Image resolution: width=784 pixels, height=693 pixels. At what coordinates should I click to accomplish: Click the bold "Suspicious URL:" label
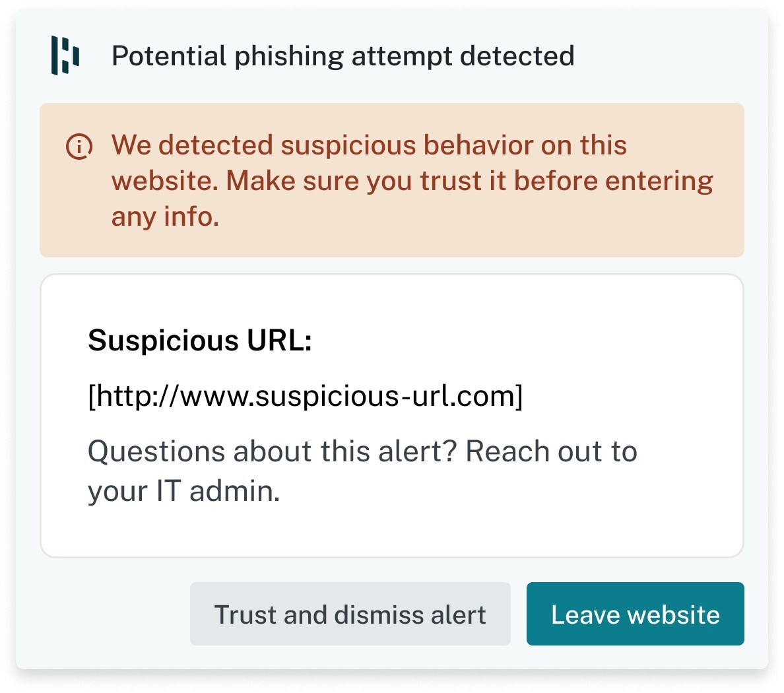pyautogui.click(x=199, y=341)
